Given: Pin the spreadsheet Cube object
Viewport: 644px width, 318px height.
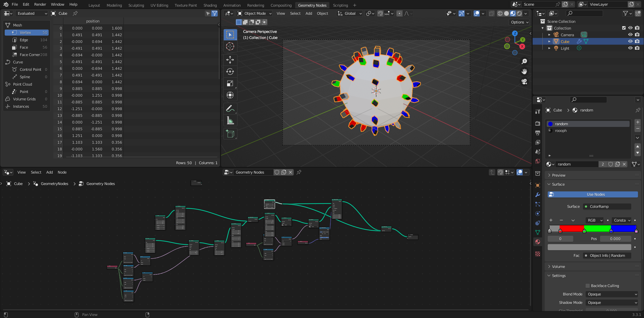Looking at the screenshot, I should click(75, 13).
